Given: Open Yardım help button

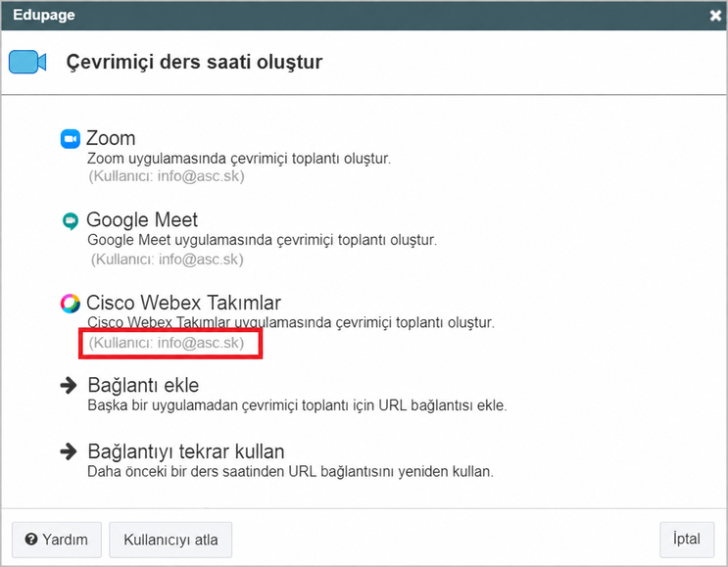Looking at the screenshot, I should 57,540.
